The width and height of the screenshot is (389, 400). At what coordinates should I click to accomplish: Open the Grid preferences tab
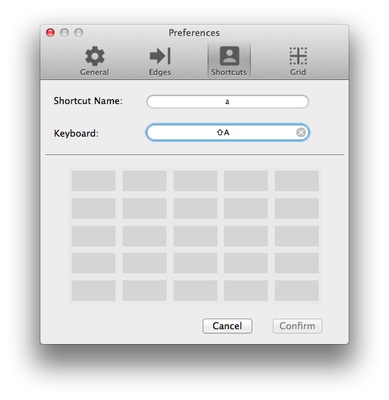tap(298, 61)
